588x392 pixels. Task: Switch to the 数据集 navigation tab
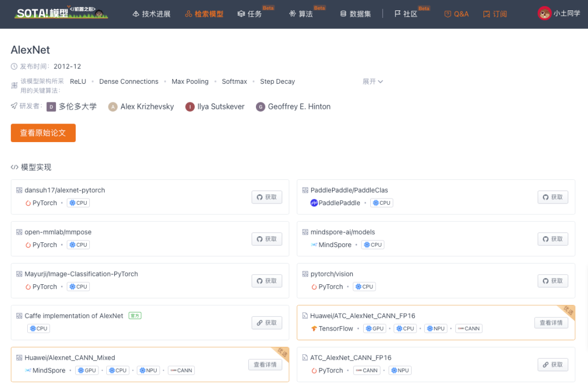[x=356, y=14]
